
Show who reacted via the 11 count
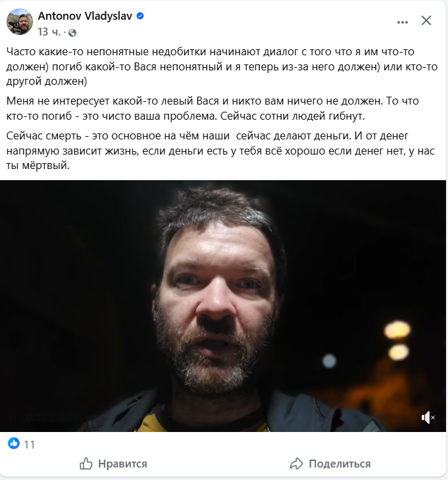tap(30, 444)
